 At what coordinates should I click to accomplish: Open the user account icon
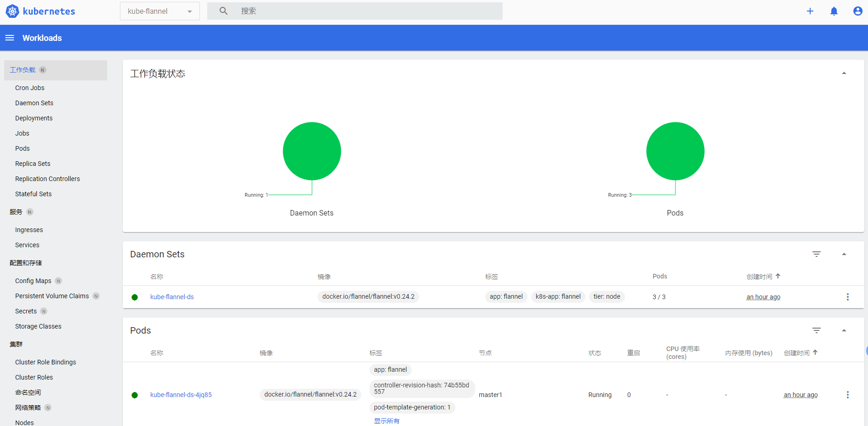point(858,11)
